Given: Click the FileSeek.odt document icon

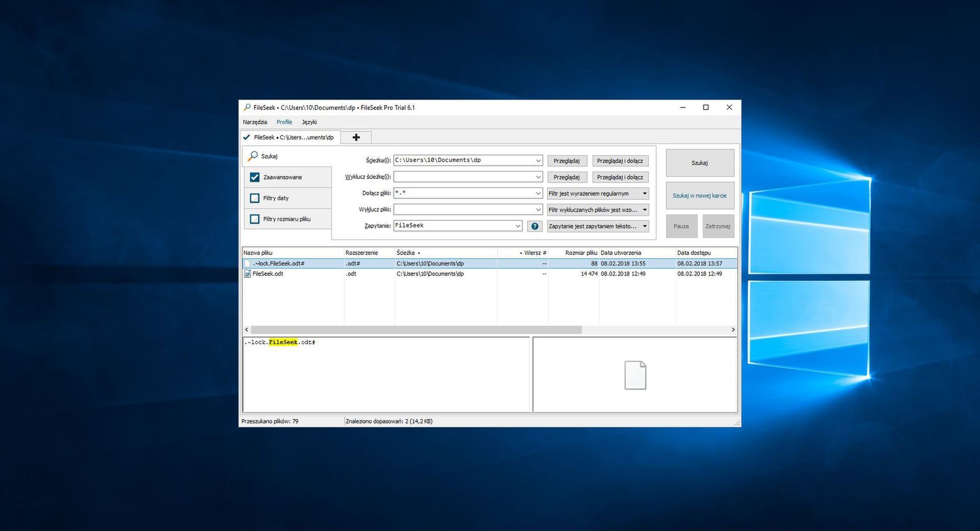Looking at the screenshot, I should tap(247, 274).
